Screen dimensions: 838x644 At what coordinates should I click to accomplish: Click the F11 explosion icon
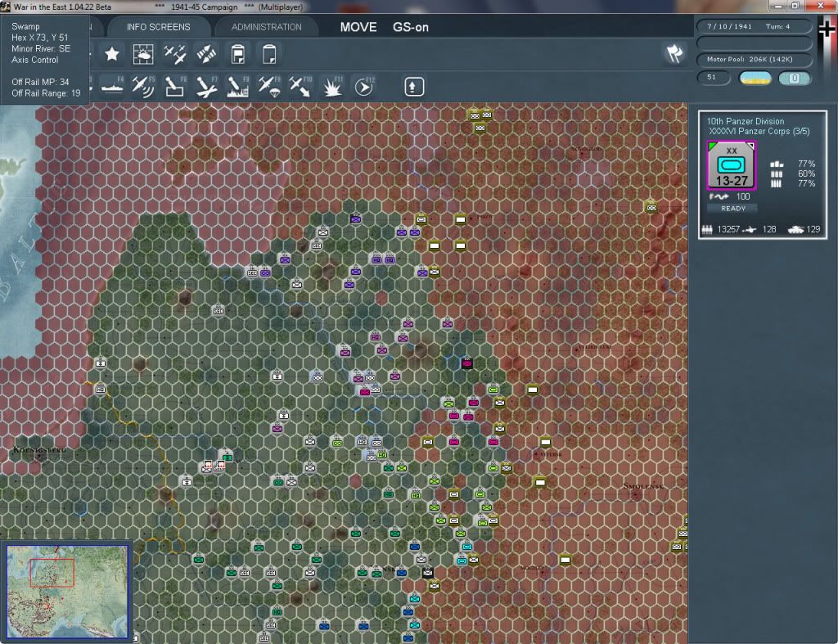point(332,87)
